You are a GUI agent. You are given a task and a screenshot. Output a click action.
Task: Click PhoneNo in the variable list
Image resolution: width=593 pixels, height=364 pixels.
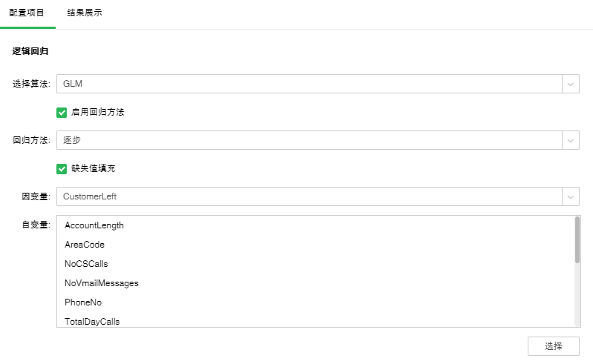83,302
